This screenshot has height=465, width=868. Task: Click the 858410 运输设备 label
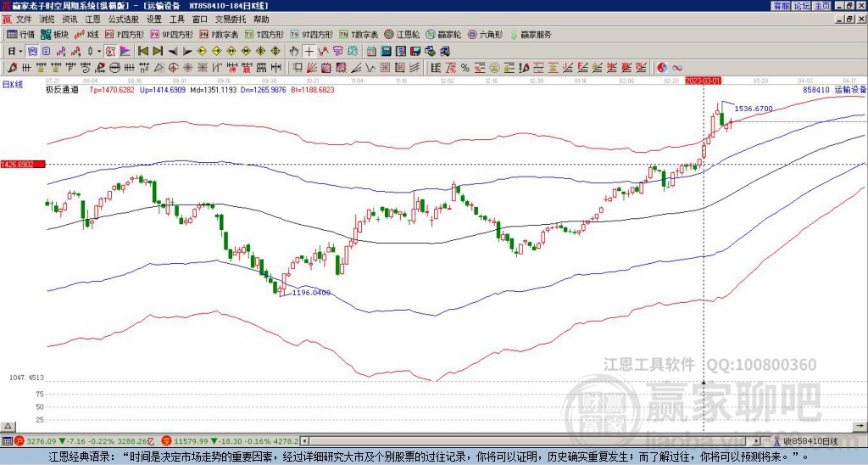click(x=834, y=89)
